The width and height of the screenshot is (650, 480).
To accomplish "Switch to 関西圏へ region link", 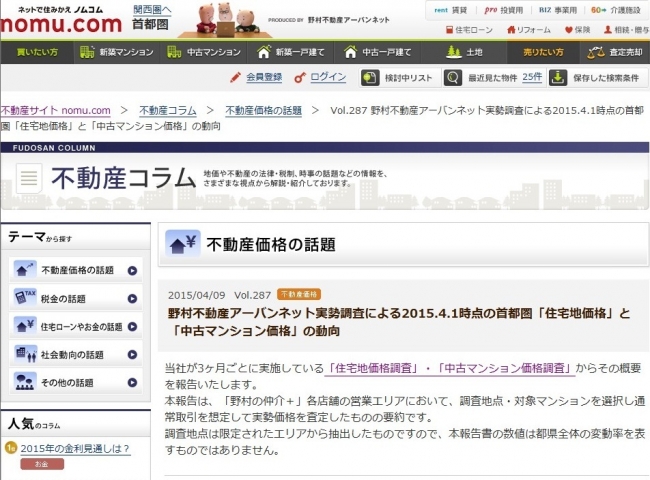I will tap(152, 10).
